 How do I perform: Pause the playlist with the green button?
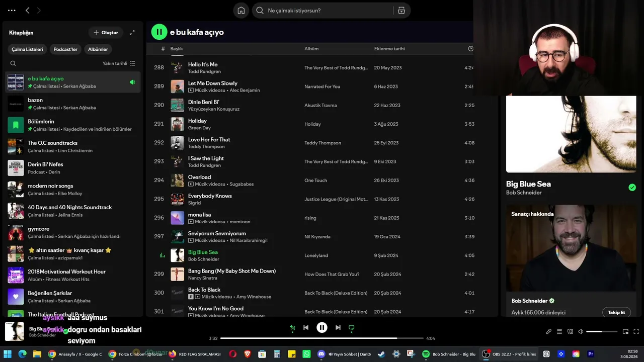tap(159, 32)
